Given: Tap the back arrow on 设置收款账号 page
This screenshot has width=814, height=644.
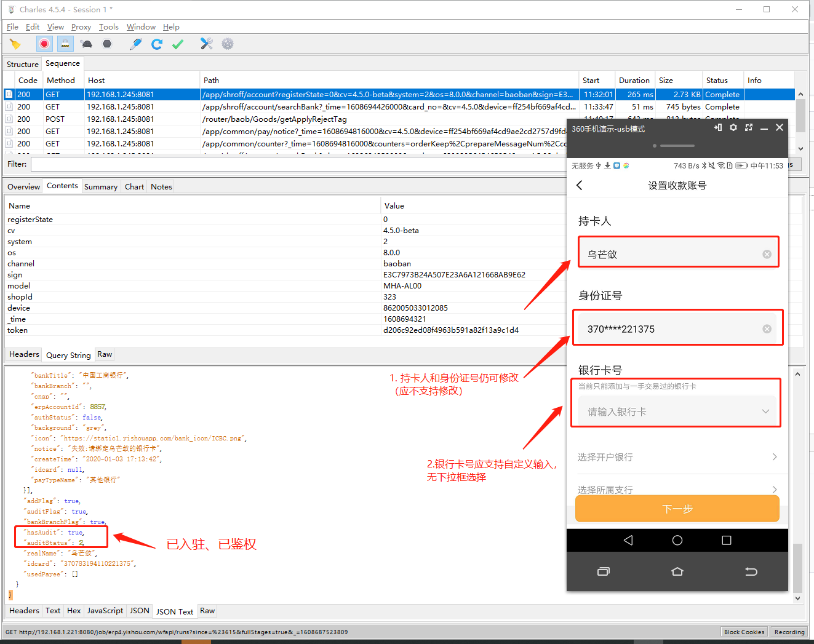Looking at the screenshot, I should point(580,185).
